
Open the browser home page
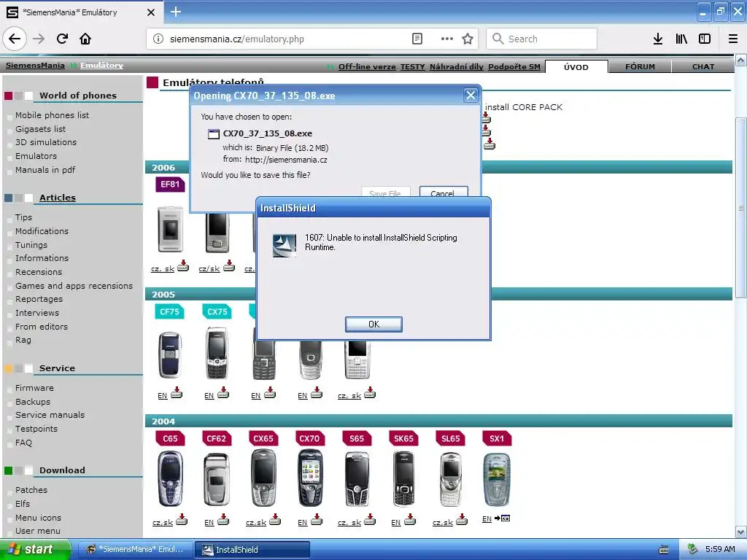pos(85,39)
